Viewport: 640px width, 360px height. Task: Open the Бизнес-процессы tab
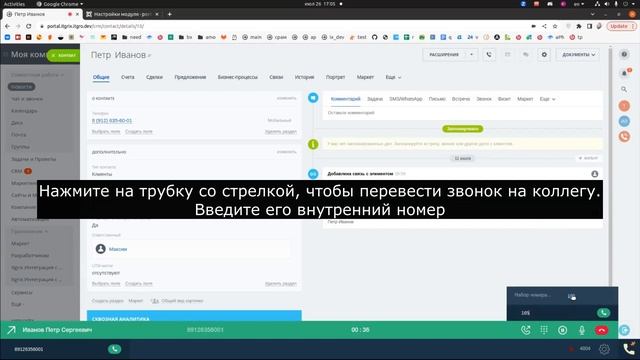click(x=238, y=77)
